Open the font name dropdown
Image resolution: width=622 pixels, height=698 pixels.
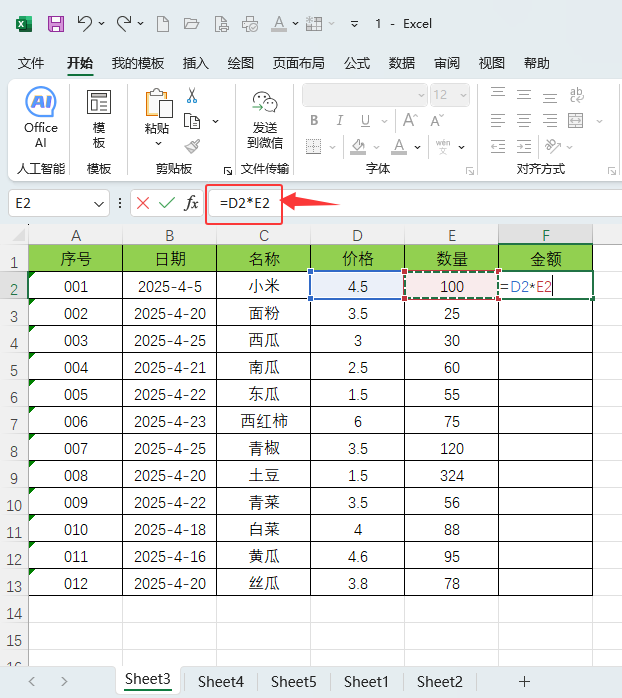(x=421, y=95)
